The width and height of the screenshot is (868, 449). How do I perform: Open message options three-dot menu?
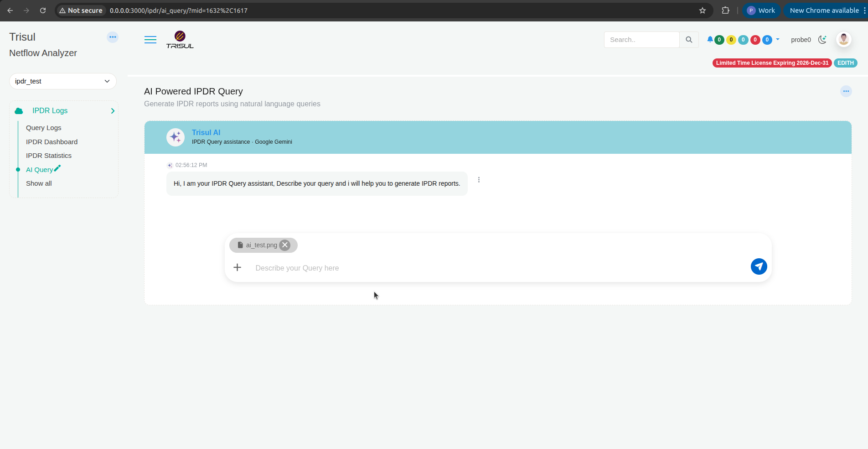pyautogui.click(x=479, y=180)
